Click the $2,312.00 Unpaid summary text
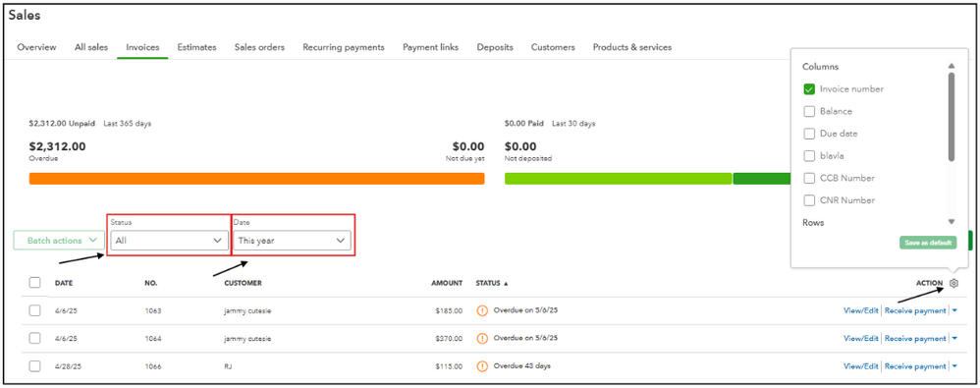 [62, 124]
